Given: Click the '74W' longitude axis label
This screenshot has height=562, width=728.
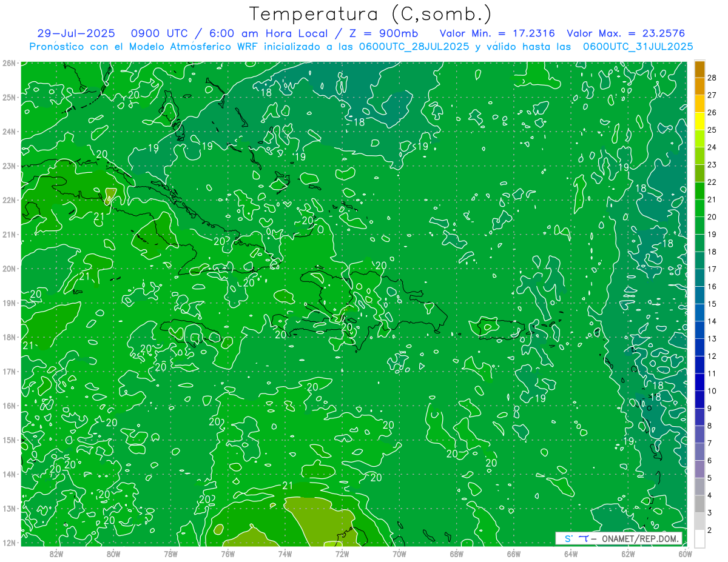Looking at the screenshot, I should (285, 553).
